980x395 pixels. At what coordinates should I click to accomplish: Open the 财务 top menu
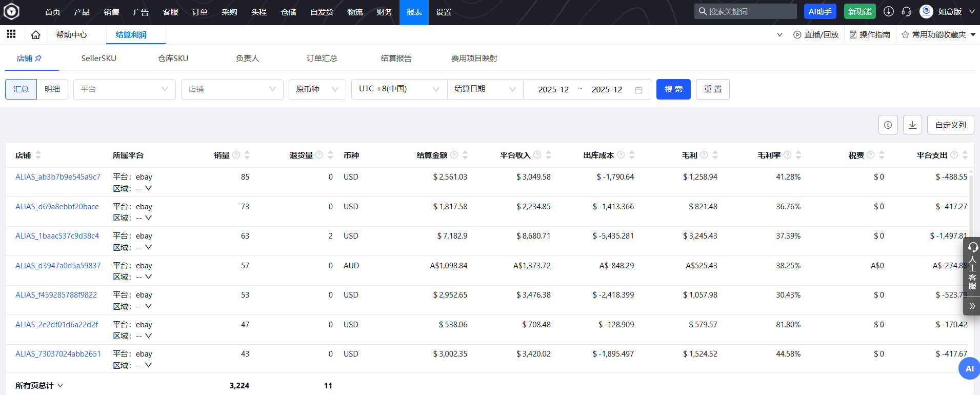pyautogui.click(x=384, y=12)
